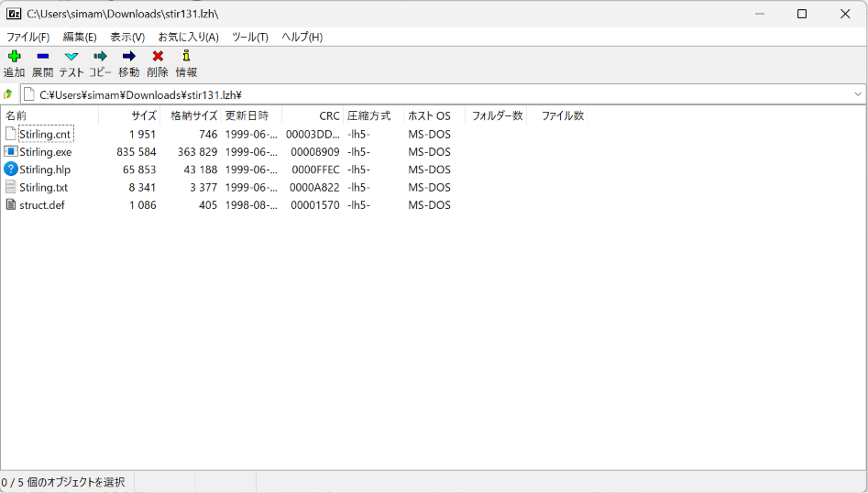
Task: Click the CRC value 0000A822
Action: point(314,187)
